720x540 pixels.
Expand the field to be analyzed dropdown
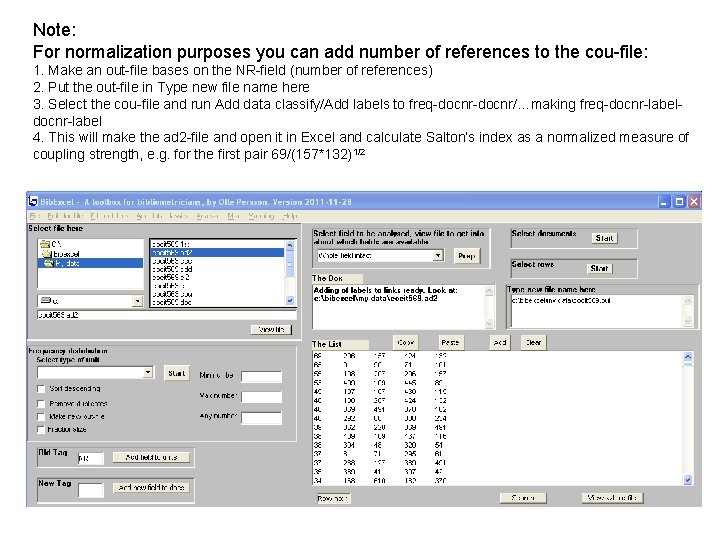click(x=439, y=255)
